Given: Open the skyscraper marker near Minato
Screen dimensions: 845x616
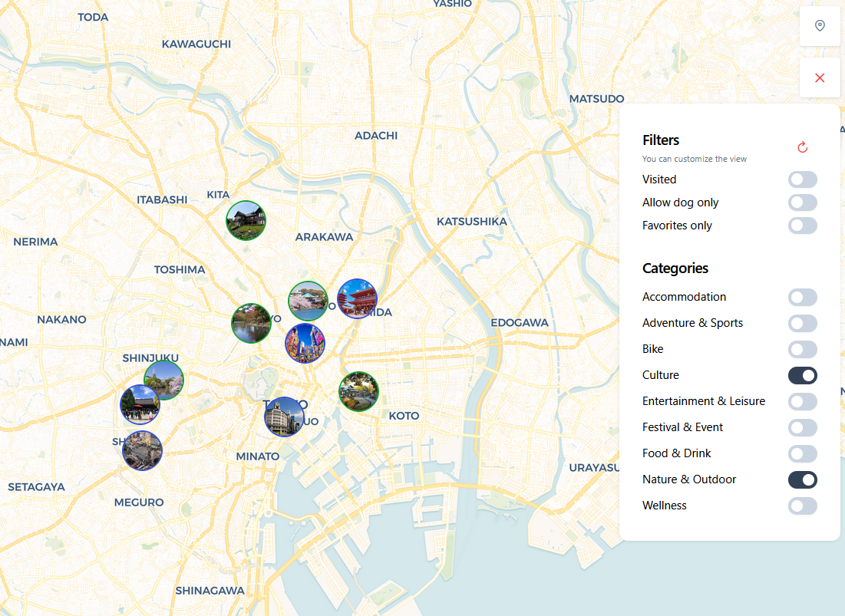Looking at the screenshot, I should click(x=285, y=417).
